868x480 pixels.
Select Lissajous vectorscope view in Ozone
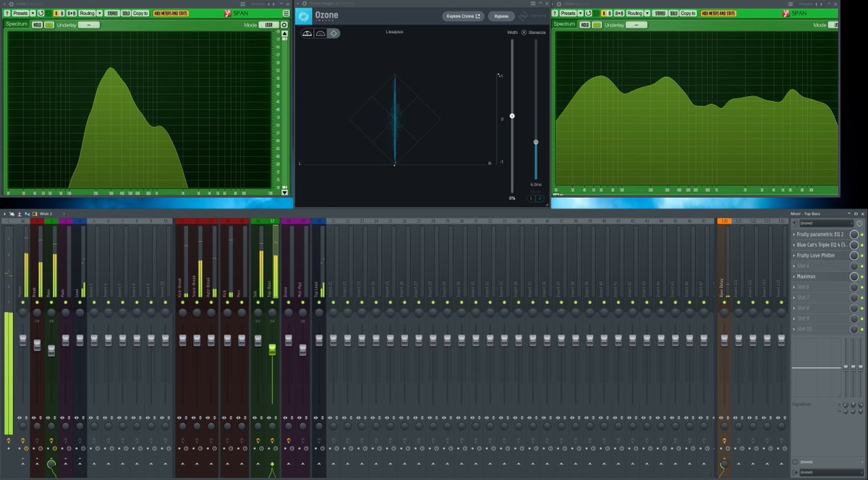click(x=333, y=33)
